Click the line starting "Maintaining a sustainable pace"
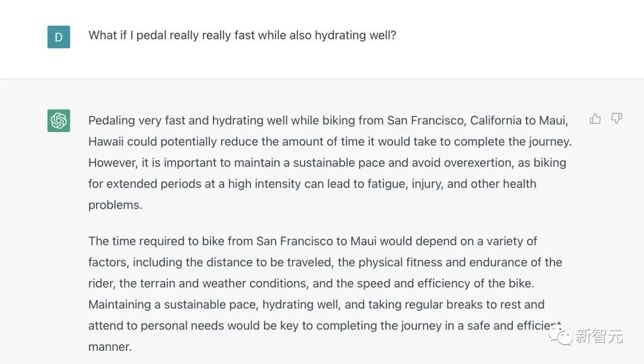The height and width of the screenshot is (364, 644). 316,305
